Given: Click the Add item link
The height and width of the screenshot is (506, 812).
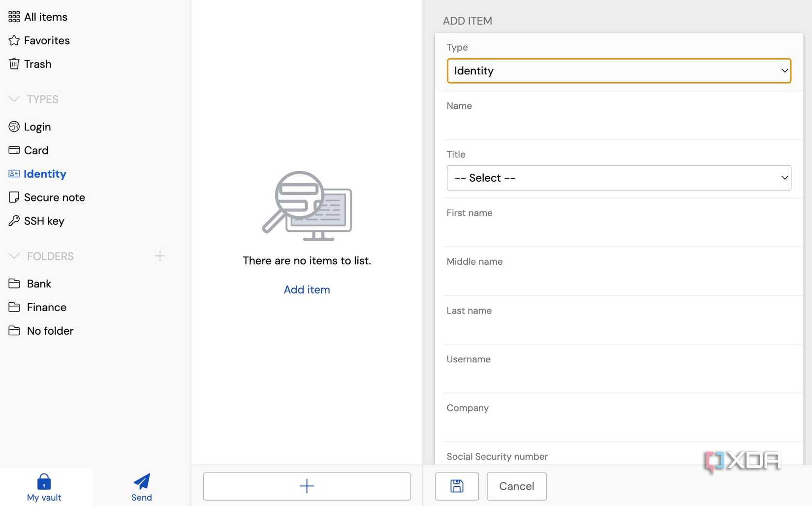Looking at the screenshot, I should 307,289.
